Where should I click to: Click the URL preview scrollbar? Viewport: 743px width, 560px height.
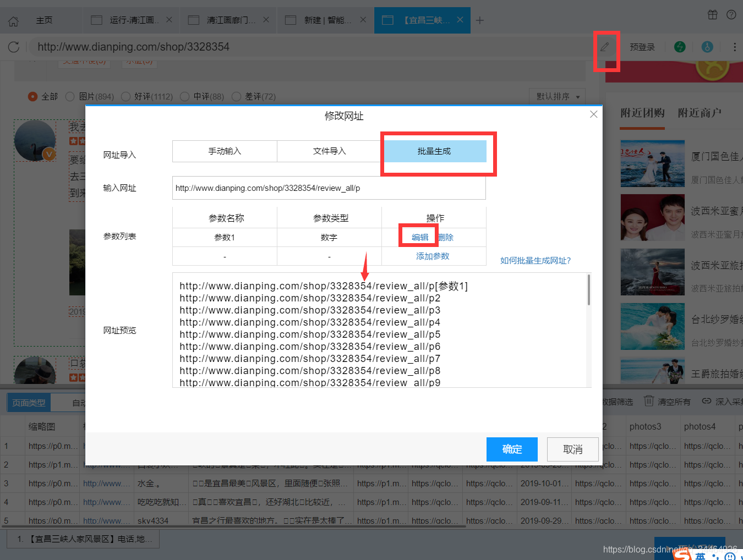click(x=588, y=290)
